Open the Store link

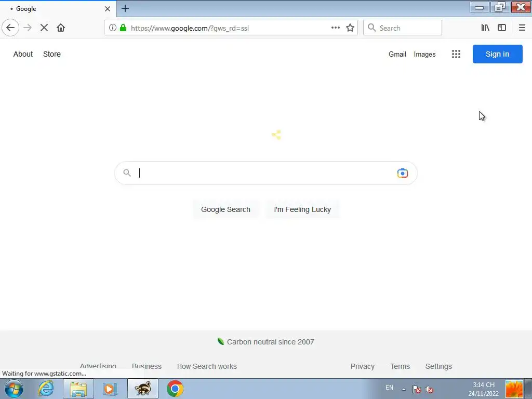(x=52, y=54)
